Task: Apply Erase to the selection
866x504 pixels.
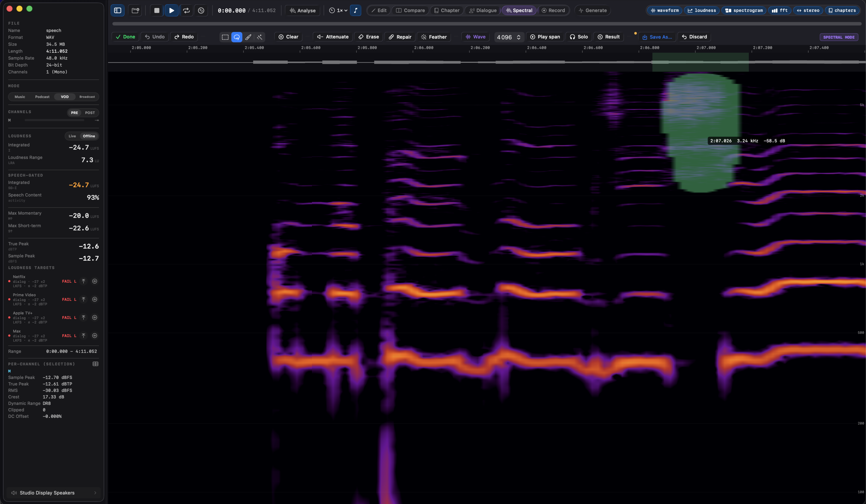Action: tap(368, 37)
